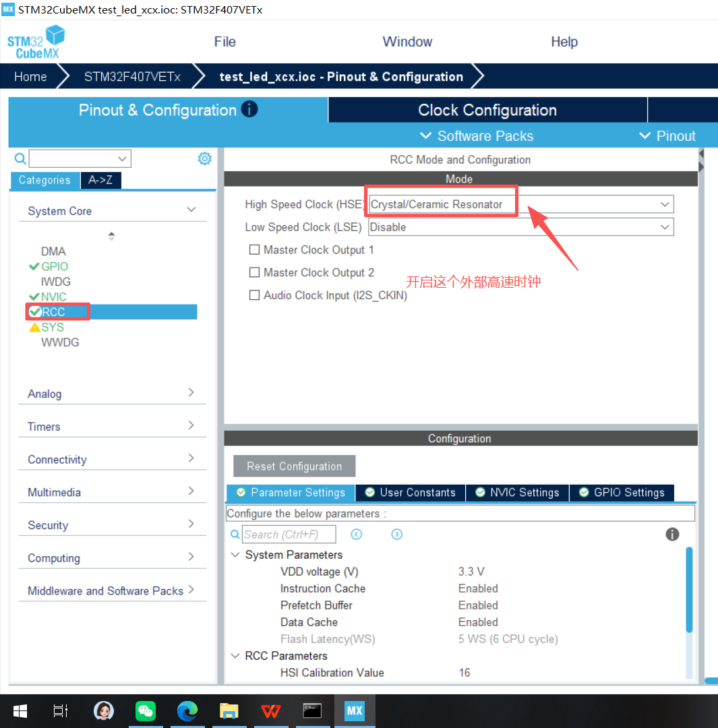
Task: Click the parameter list vertical scrollbar
Action: (689, 590)
